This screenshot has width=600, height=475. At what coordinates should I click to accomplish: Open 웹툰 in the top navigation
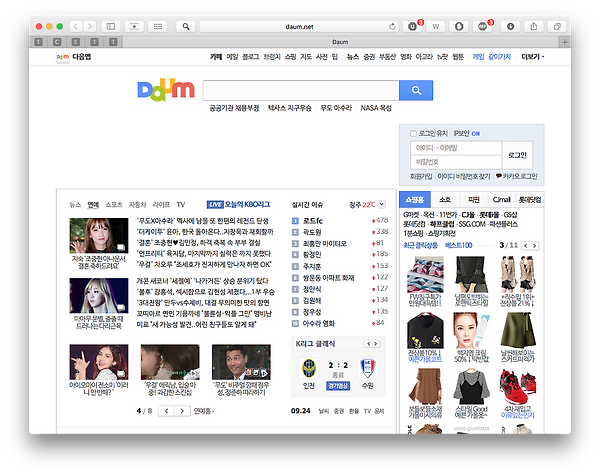click(x=458, y=57)
